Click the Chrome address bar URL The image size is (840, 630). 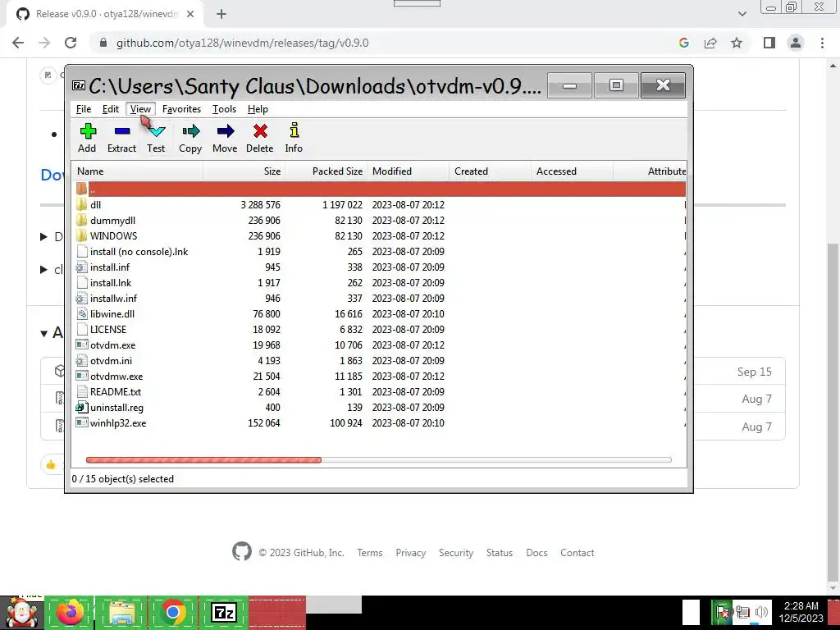(x=242, y=43)
